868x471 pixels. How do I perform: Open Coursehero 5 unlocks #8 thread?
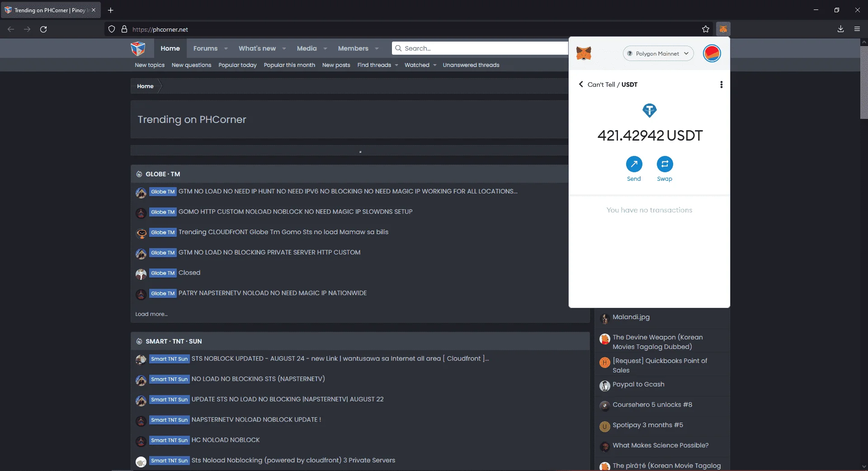pyautogui.click(x=652, y=405)
